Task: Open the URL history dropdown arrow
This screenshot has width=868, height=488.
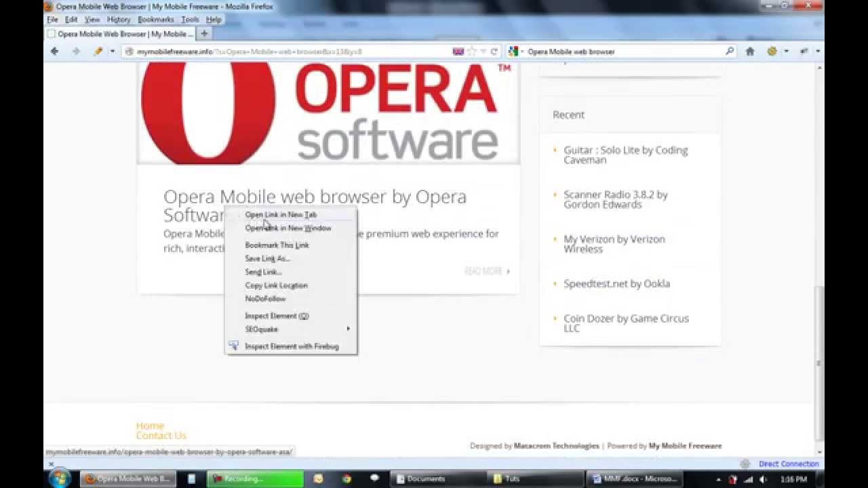Action: coord(483,52)
